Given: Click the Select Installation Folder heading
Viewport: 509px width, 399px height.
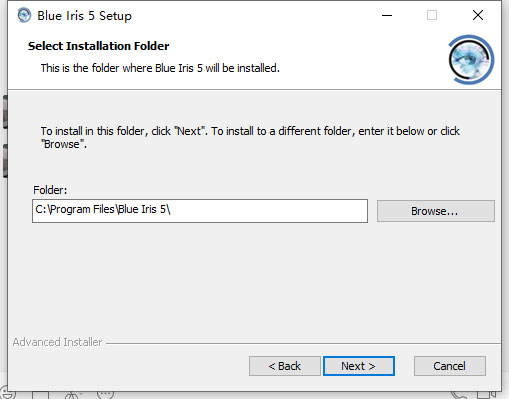Looking at the screenshot, I should (x=98, y=46).
